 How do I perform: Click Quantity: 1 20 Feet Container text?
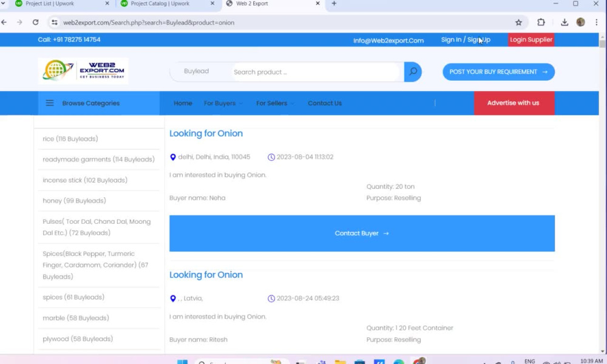point(410,328)
